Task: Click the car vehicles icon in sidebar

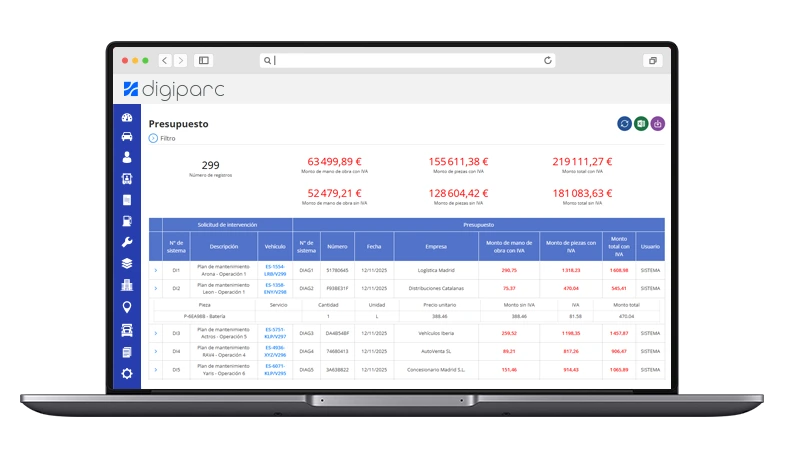Action: coord(127,137)
